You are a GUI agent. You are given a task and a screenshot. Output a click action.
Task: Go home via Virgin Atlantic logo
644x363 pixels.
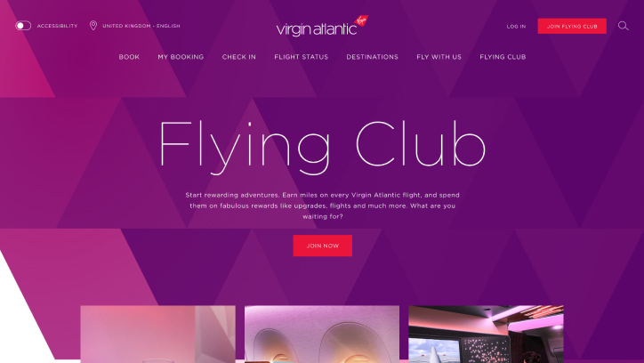(322, 27)
